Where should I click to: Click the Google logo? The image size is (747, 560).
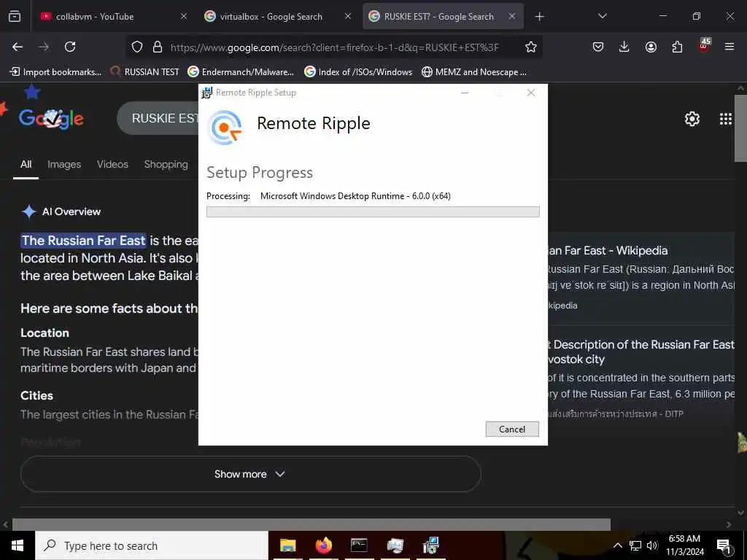[52, 118]
